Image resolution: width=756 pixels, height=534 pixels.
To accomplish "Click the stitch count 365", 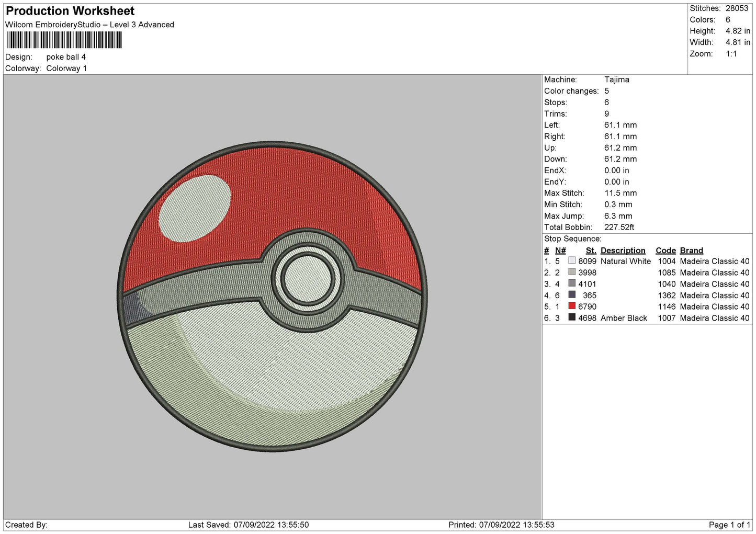I will [590, 296].
